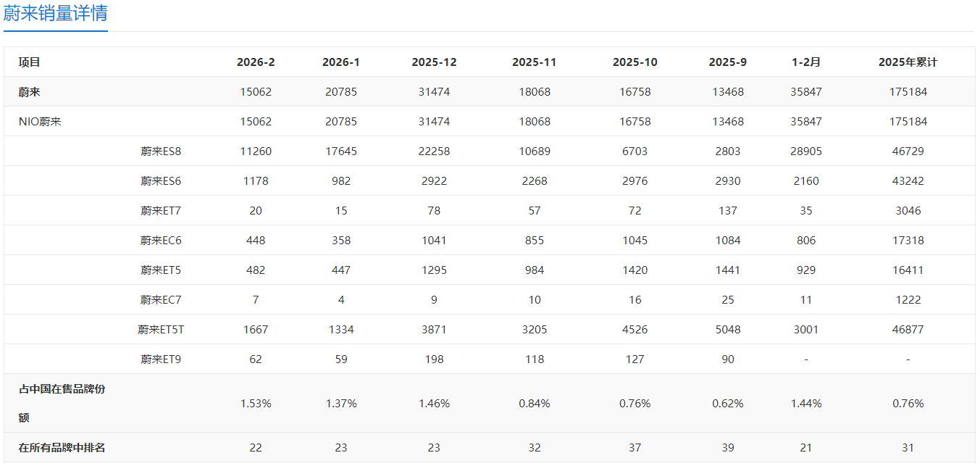Image resolution: width=980 pixels, height=466 pixels.
Task: Select the 在所有品牌中排名 row label
Action: pyautogui.click(x=62, y=448)
